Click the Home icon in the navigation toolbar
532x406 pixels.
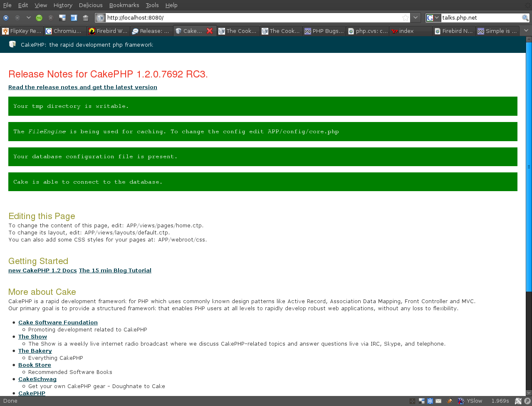coord(86,18)
